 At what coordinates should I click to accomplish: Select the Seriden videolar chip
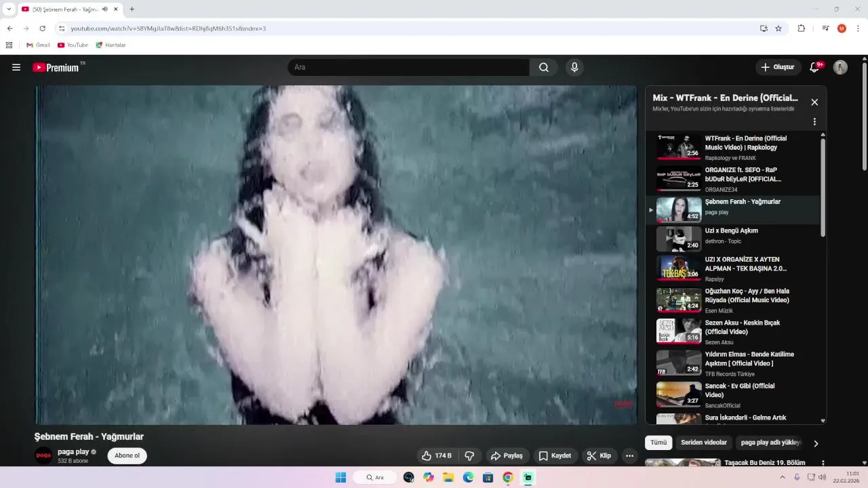coord(704,443)
